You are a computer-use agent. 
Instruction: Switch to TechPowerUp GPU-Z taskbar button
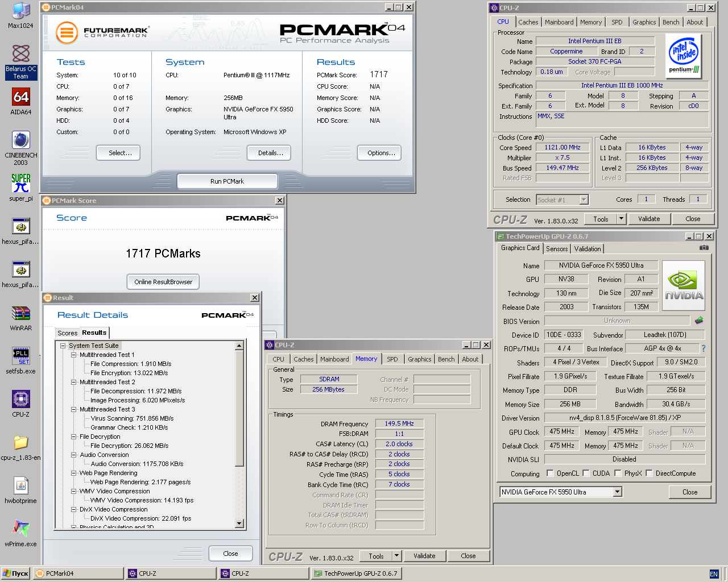pyautogui.click(x=356, y=573)
